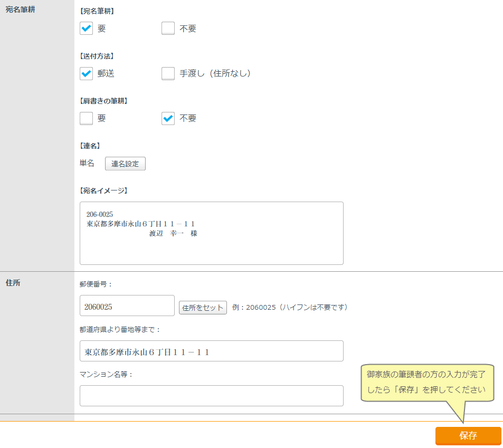
Task: Focus the 郵便番号 input field
Action: [x=127, y=306]
